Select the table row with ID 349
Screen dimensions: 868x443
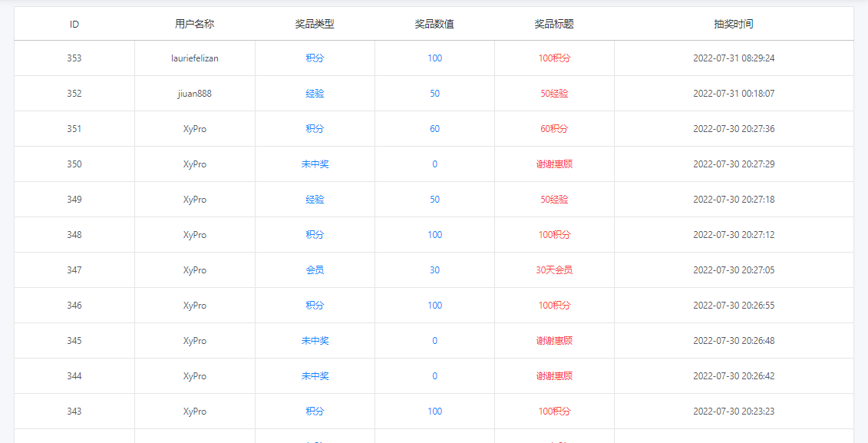point(74,199)
